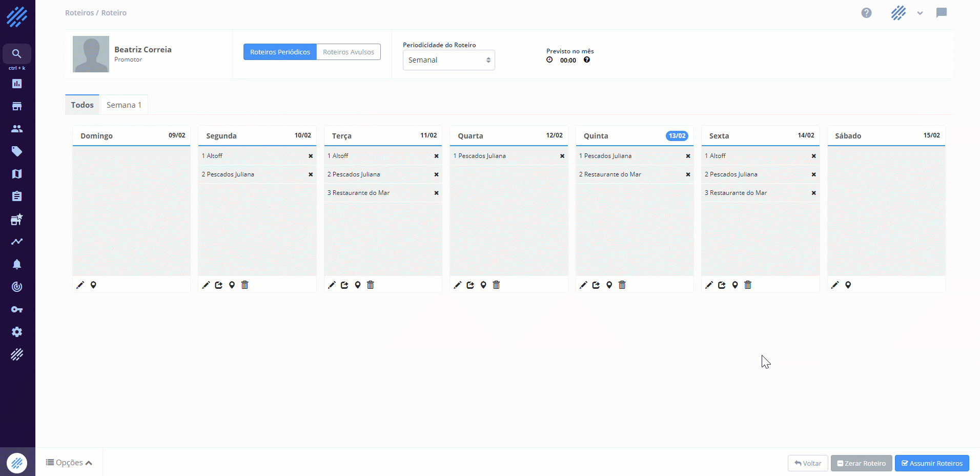Open the notifications bell in the sidebar
The height and width of the screenshot is (476, 980).
[x=17, y=264]
